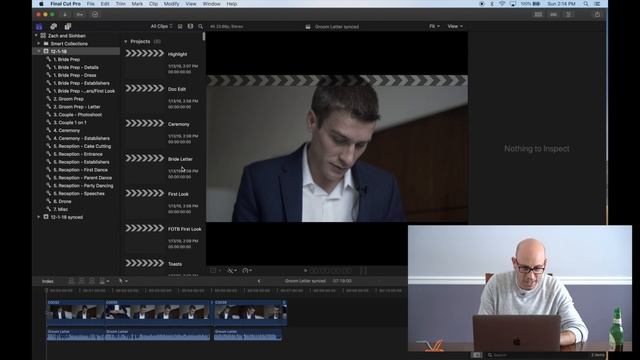640x360 pixels.
Task: Click the import media arrow button
Action: [64, 14]
